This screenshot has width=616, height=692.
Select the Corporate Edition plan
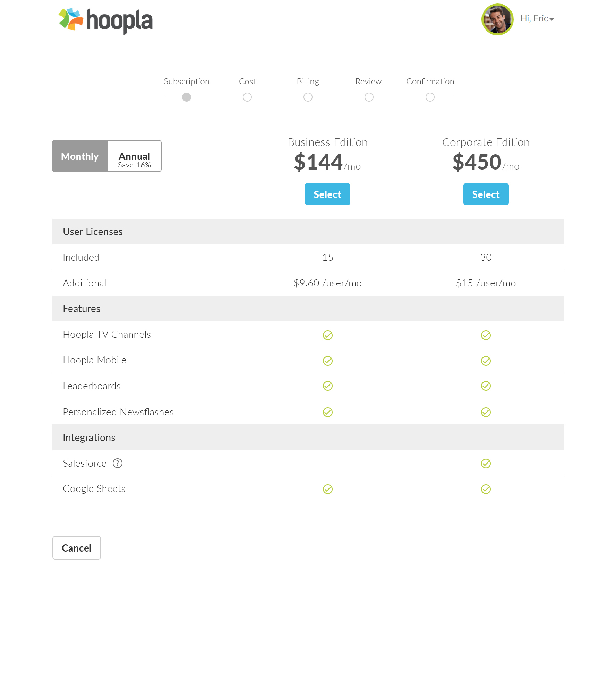click(x=486, y=194)
